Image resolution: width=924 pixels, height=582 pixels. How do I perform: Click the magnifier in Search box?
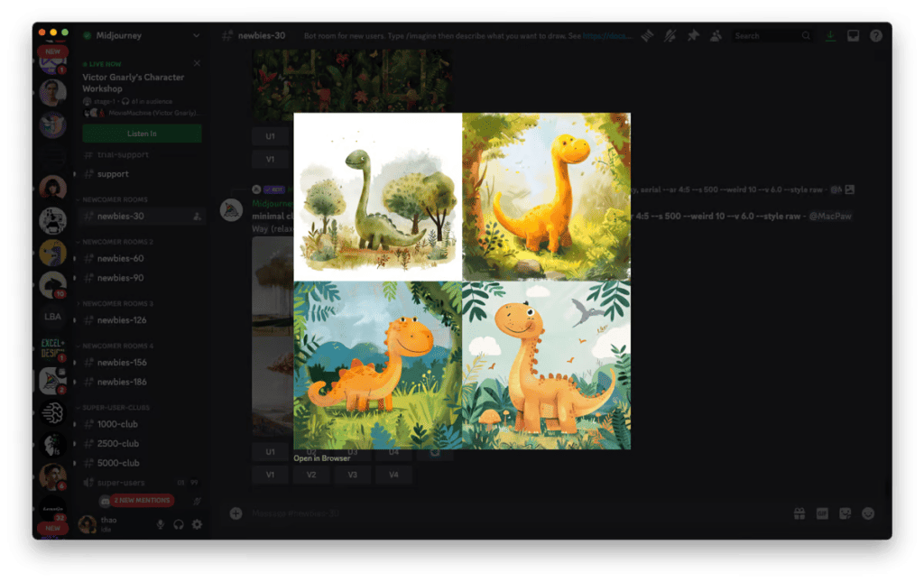[806, 36]
